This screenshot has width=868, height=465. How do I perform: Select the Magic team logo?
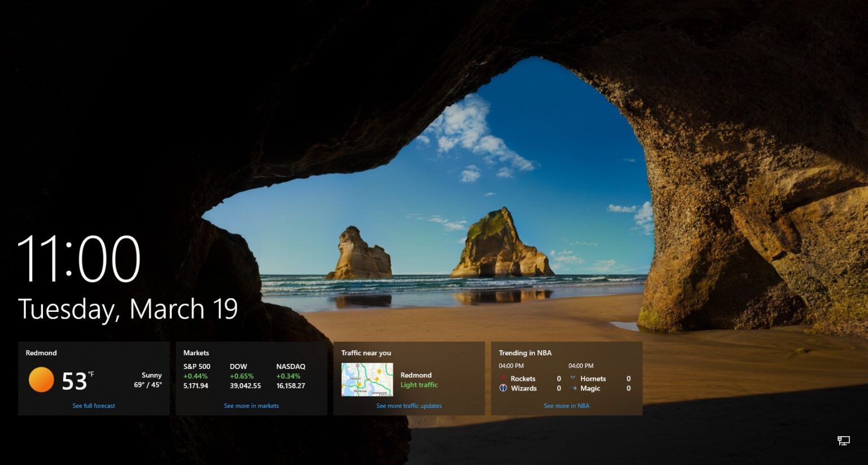click(x=572, y=388)
